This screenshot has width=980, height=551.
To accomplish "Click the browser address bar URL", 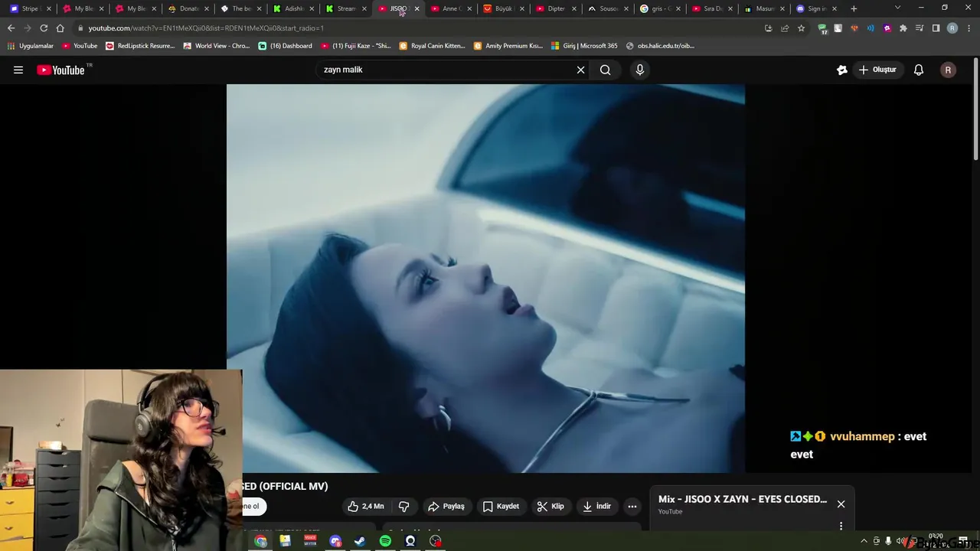I will tap(206, 28).
